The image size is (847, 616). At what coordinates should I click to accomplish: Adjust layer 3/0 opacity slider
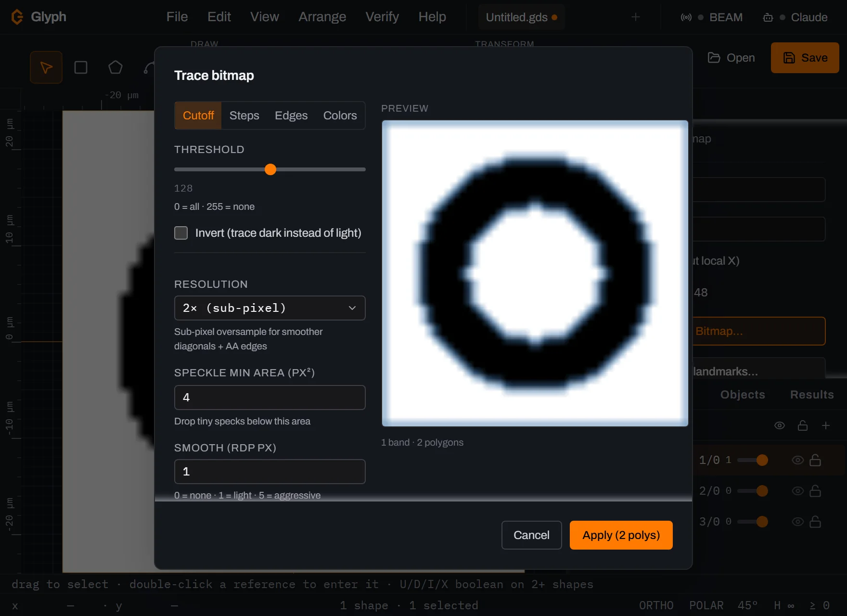coord(753,522)
